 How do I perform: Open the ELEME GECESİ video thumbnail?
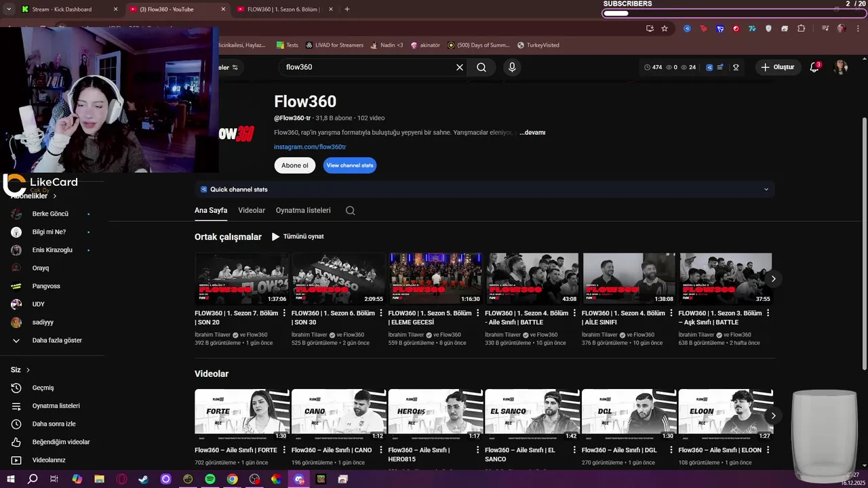[435, 279]
